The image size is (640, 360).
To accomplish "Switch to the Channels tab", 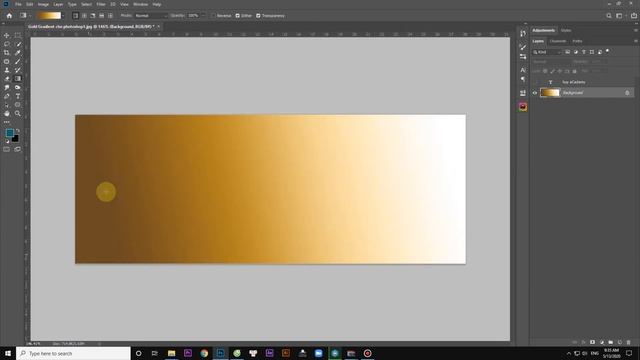I will tap(558, 41).
